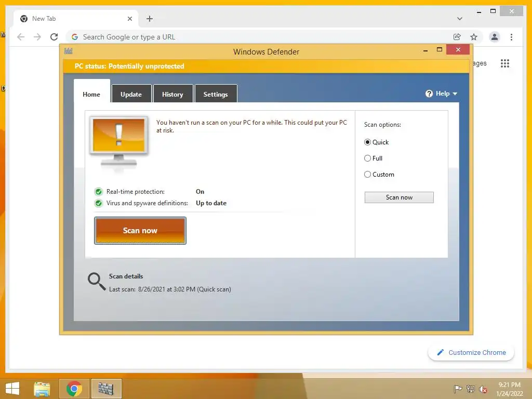Click the Real-time protection green checkmark icon

tap(98, 192)
